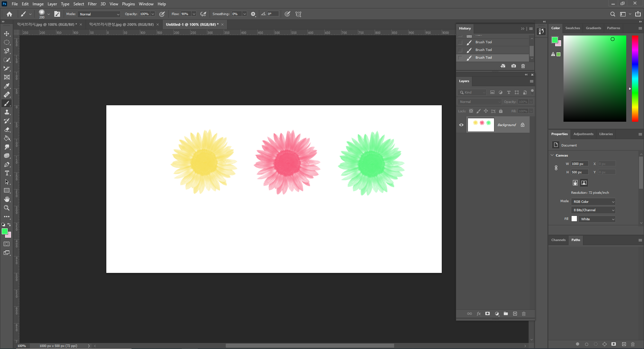644x349 pixels.
Task: Switch to the Adjustments tab
Action: (583, 134)
